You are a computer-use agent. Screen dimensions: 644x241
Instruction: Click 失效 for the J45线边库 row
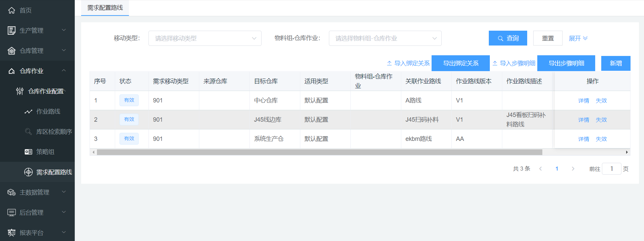pyautogui.click(x=601, y=120)
